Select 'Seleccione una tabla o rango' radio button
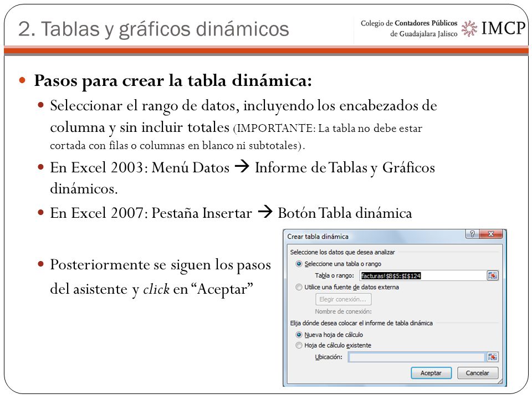This screenshot has width=532, height=399. (299, 264)
